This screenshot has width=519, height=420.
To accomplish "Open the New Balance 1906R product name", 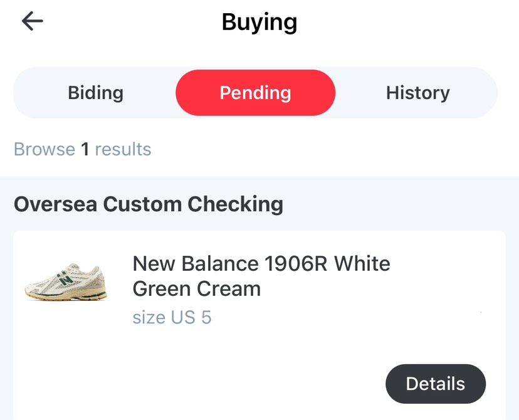I will click(261, 276).
